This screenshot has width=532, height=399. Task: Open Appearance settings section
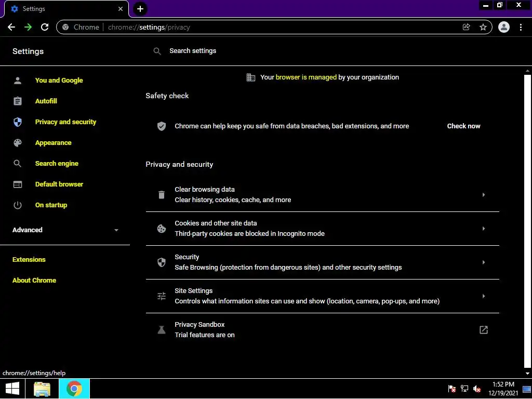tap(54, 143)
